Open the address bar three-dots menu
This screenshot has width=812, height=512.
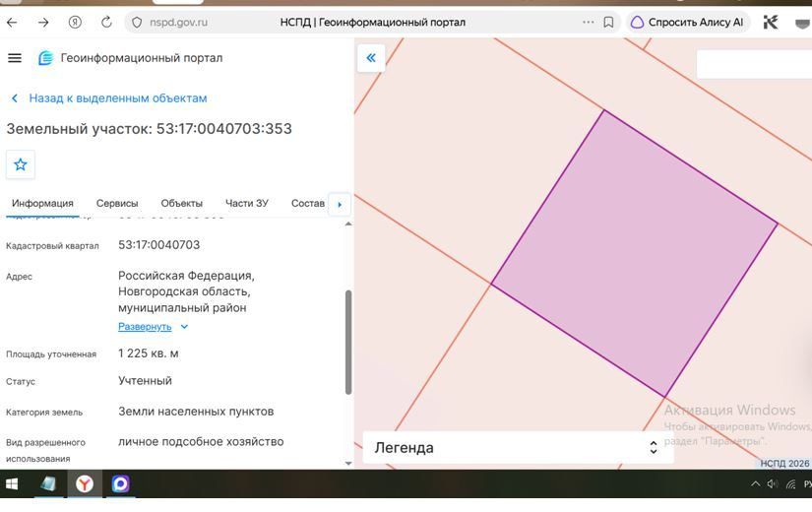(x=589, y=23)
